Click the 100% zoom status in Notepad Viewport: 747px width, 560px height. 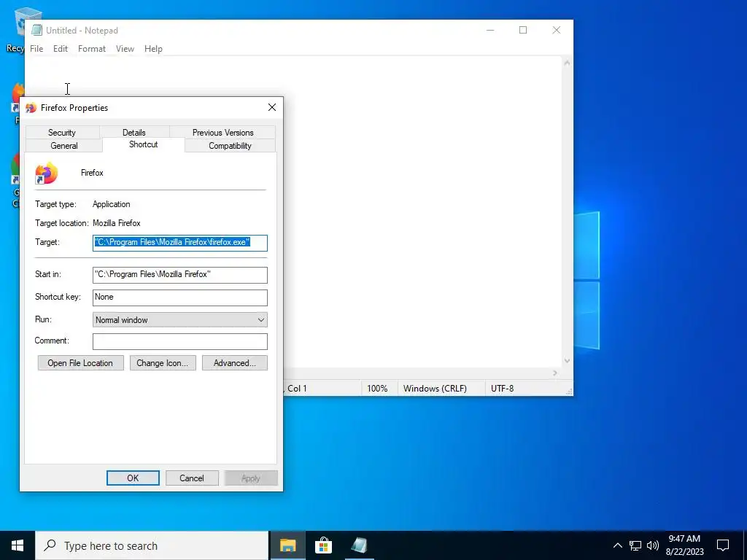click(x=377, y=389)
